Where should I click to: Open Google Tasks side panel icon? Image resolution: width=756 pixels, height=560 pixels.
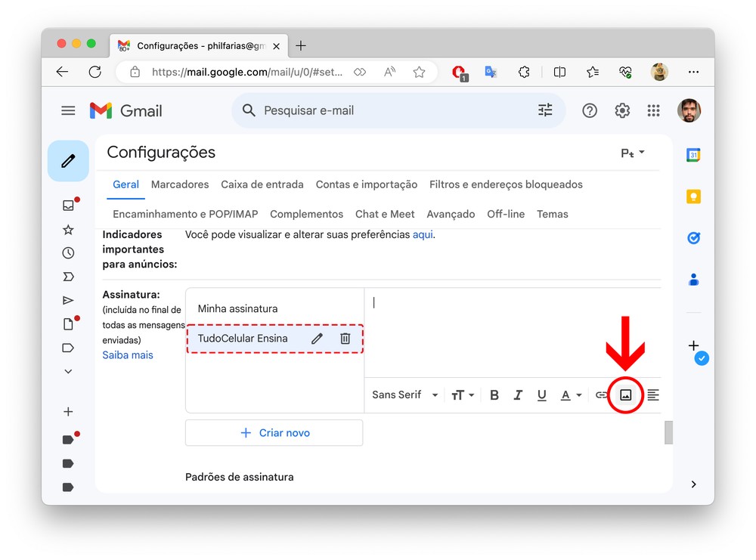(693, 238)
